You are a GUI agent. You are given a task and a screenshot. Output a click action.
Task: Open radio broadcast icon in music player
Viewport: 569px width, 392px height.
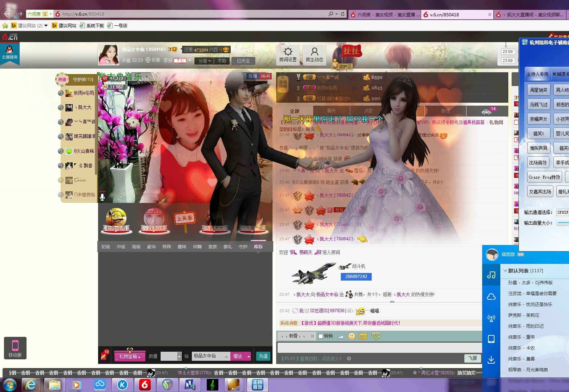click(x=491, y=318)
